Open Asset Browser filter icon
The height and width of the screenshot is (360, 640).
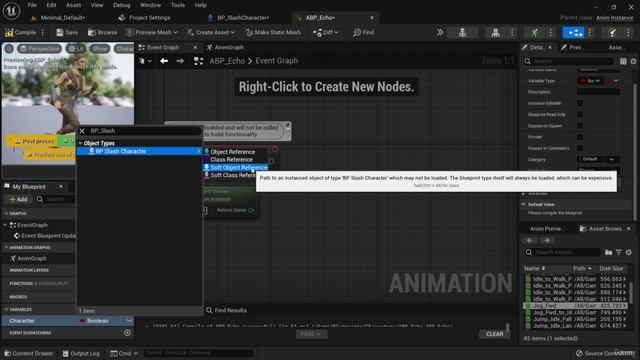tap(619, 252)
